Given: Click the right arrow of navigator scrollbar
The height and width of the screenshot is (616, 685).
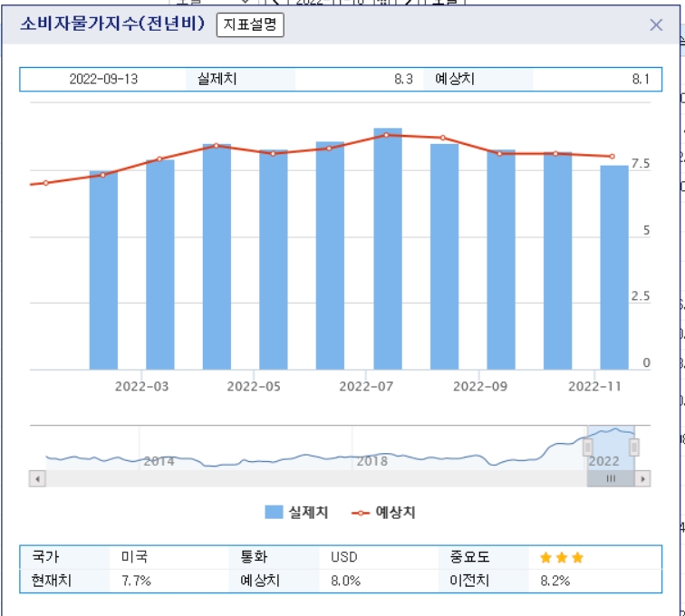Looking at the screenshot, I should click(642, 479).
